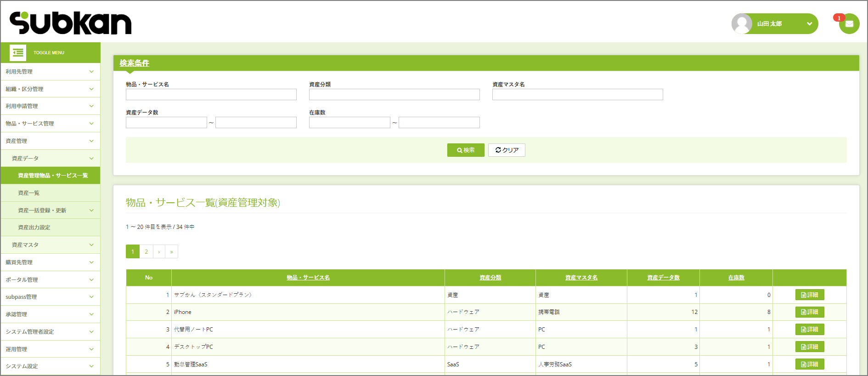Open the 運用管理 menu
868x376 pixels.
pos(51,349)
